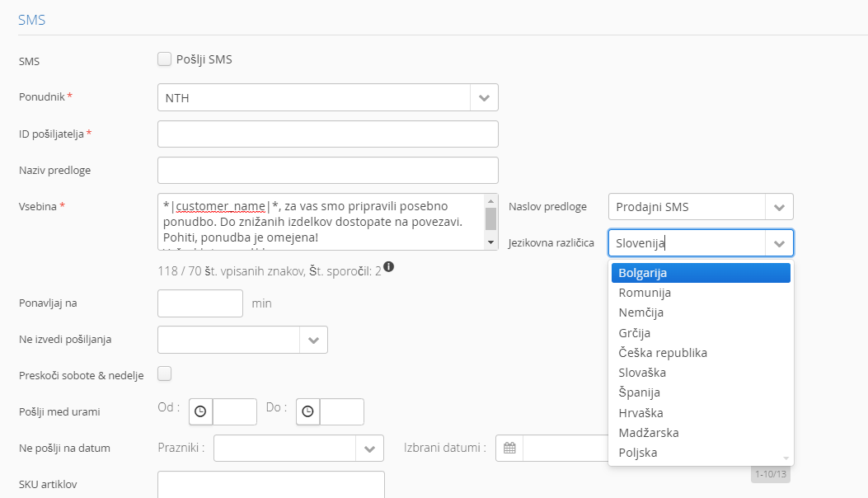Click the Vsebina scrollbar up arrow
The image size is (868, 498).
(490, 201)
